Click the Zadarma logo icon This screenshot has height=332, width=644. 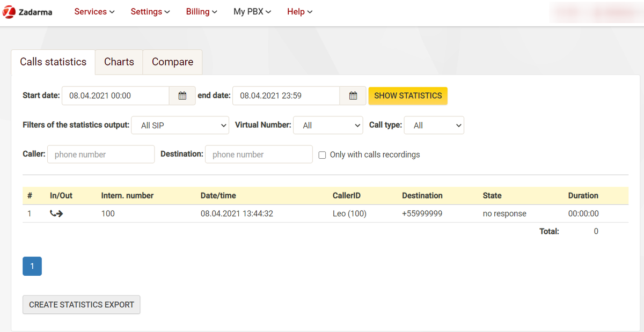click(9, 12)
